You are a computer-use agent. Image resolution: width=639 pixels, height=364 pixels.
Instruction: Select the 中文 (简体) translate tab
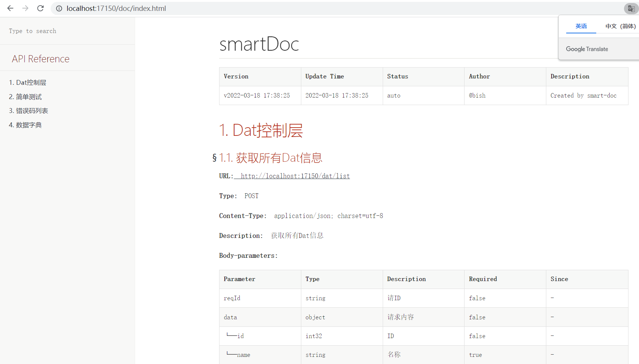click(x=620, y=26)
